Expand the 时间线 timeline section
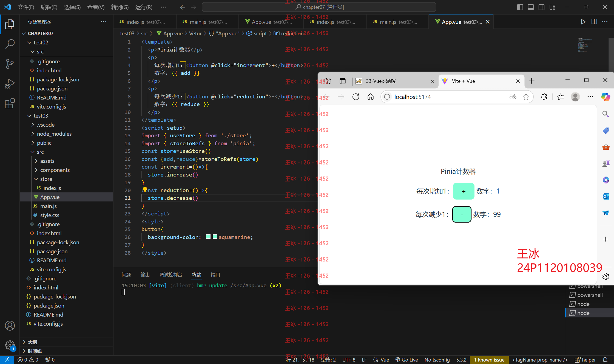Viewport: 614px width, 364px height. pos(35,351)
